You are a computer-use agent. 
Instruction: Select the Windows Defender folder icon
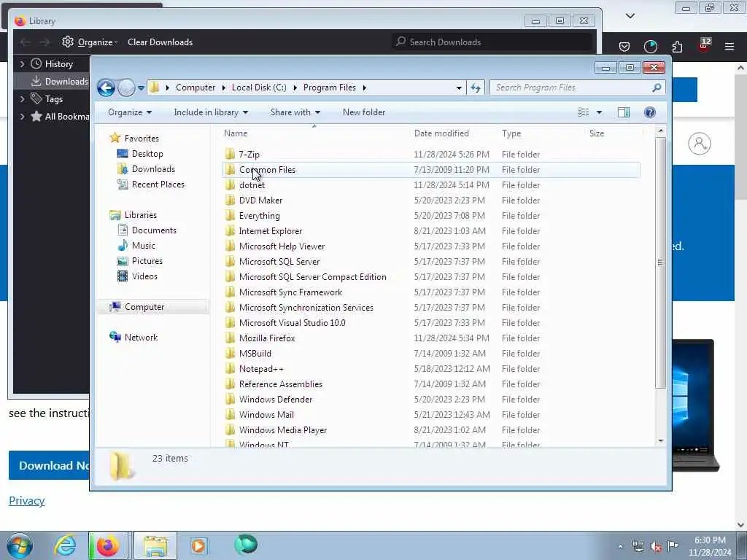pyautogui.click(x=230, y=399)
